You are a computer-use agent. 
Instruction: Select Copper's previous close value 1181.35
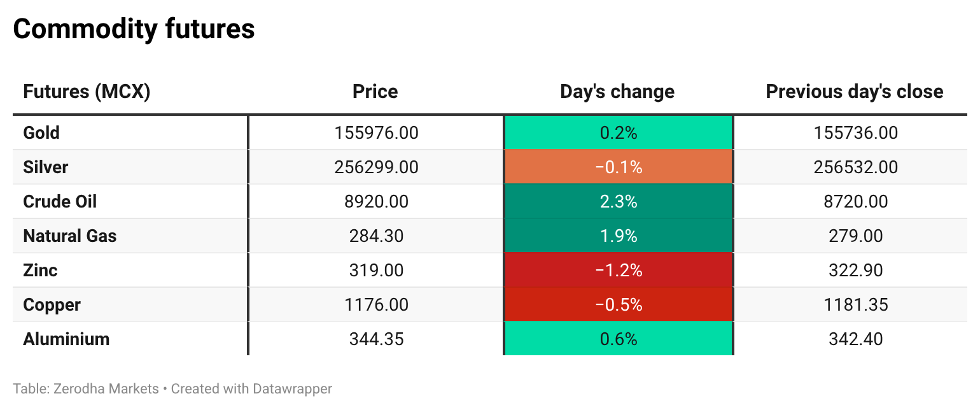pyautogui.click(x=855, y=305)
